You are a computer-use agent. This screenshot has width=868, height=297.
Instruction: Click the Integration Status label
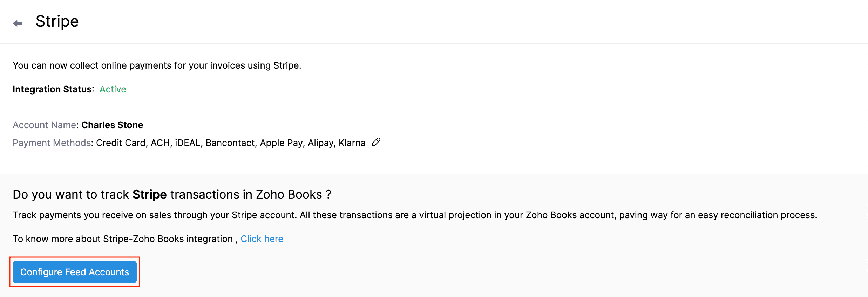pos(53,89)
